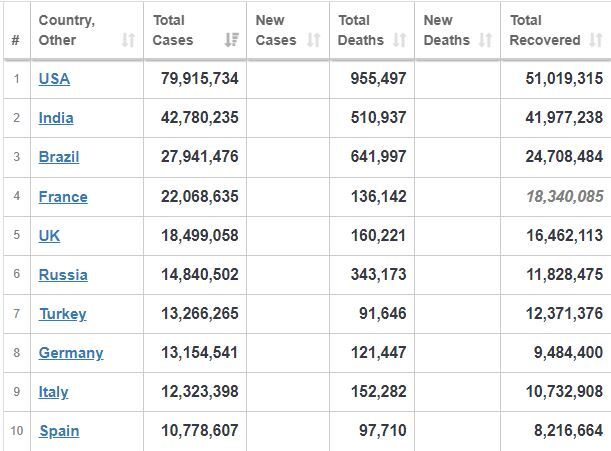Open the France country link
611x451 pixels.
click(x=63, y=196)
